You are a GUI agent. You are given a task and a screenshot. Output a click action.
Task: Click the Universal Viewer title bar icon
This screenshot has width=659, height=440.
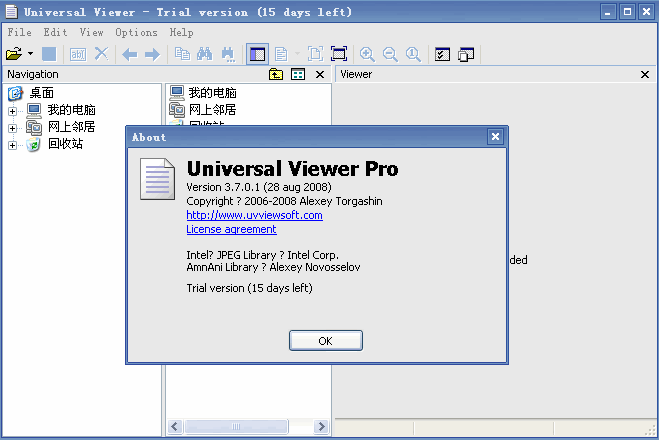[x=11, y=12]
